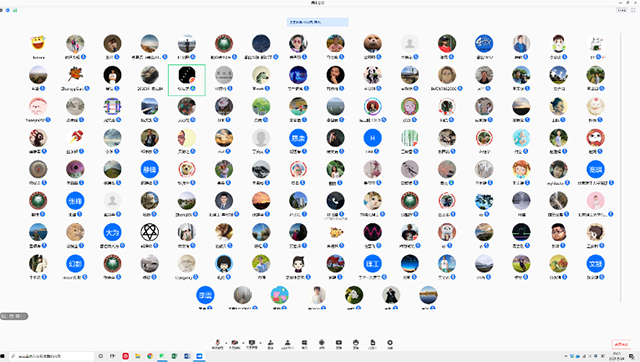The width and height of the screenshot is (640, 362).
Task: Open the documents icon in meeting toolbar
Action: [373, 344]
